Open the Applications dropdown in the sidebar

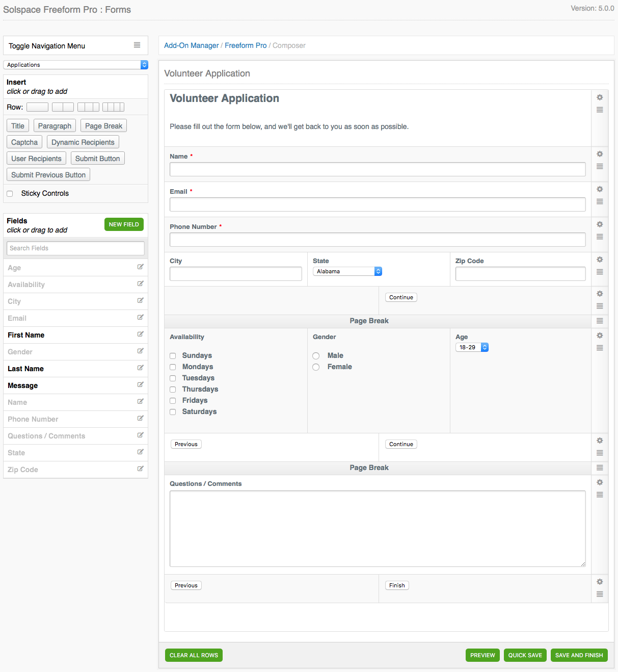point(75,65)
